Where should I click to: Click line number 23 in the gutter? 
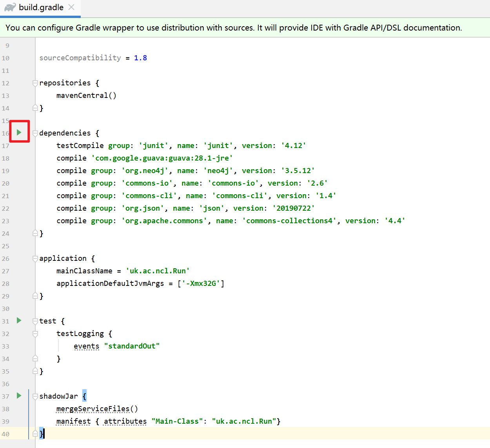pyautogui.click(x=5, y=221)
